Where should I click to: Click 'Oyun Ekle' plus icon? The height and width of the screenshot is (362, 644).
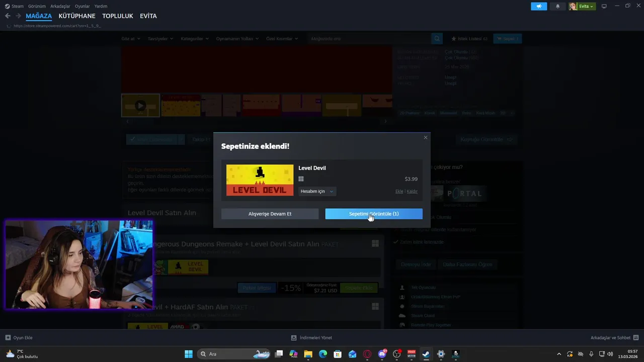point(8,337)
